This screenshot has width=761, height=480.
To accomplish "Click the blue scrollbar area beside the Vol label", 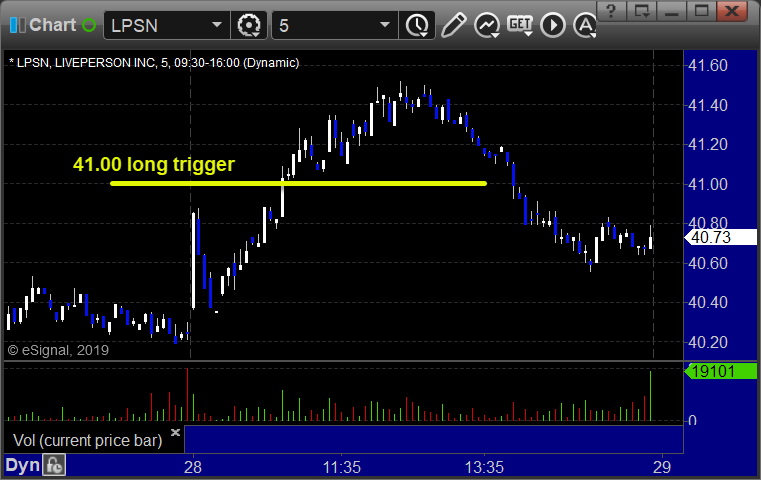I will click(x=434, y=439).
